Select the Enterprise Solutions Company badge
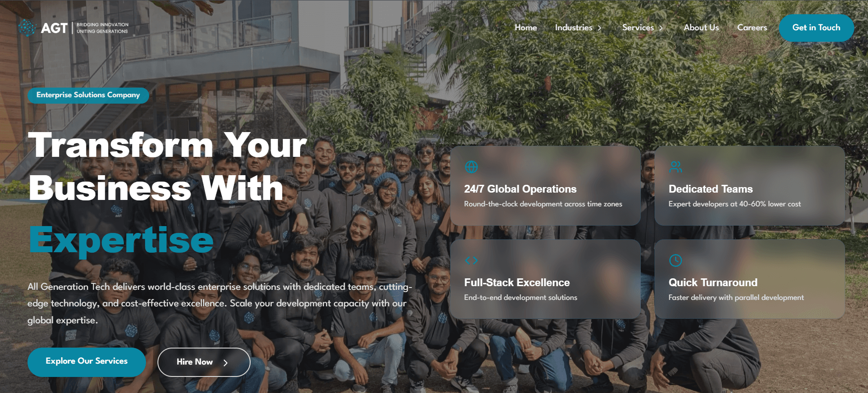The height and width of the screenshot is (393, 868). click(x=88, y=95)
